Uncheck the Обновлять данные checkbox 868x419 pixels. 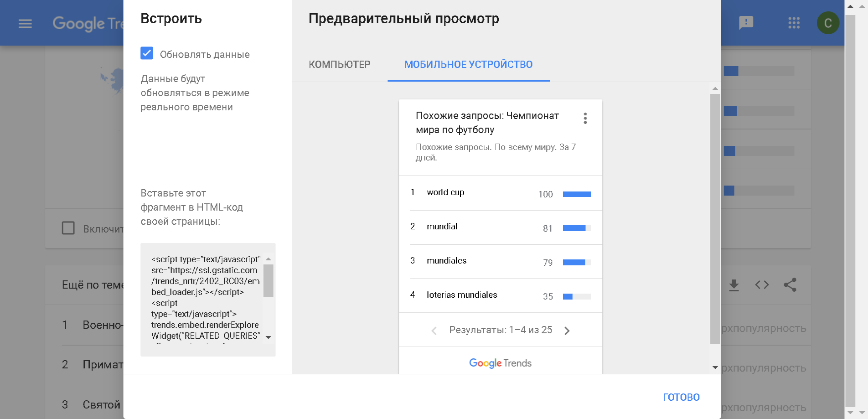click(147, 53)
